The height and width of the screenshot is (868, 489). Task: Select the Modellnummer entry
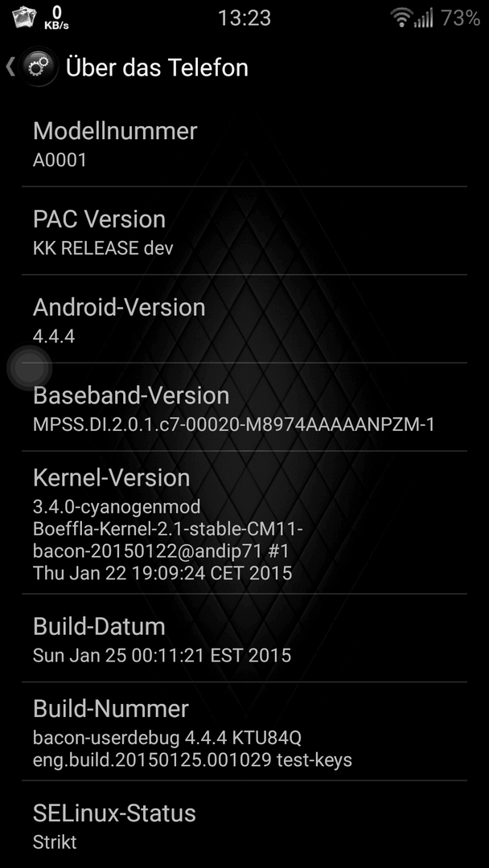[x=244, y=143]
